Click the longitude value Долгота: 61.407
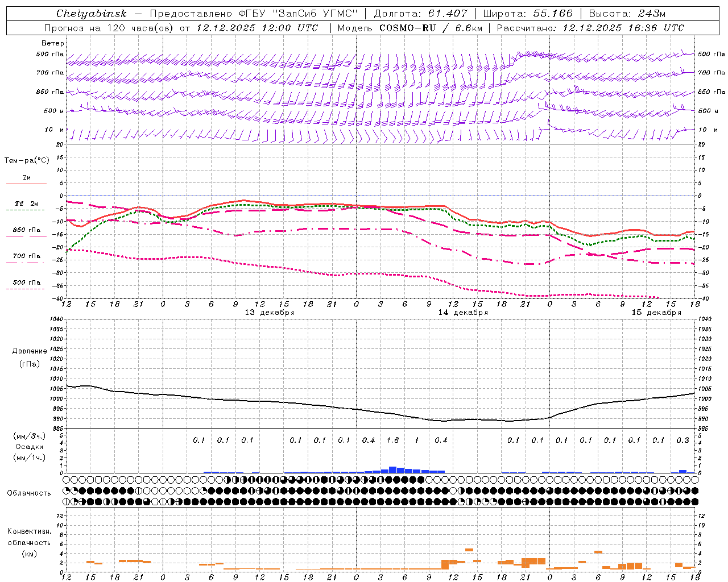The image size is (728, 582). (x=420, y=14)
